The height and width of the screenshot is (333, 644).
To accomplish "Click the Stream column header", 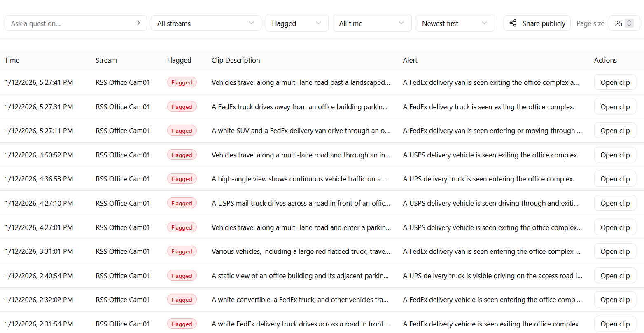I will click(x=106, y=60).
